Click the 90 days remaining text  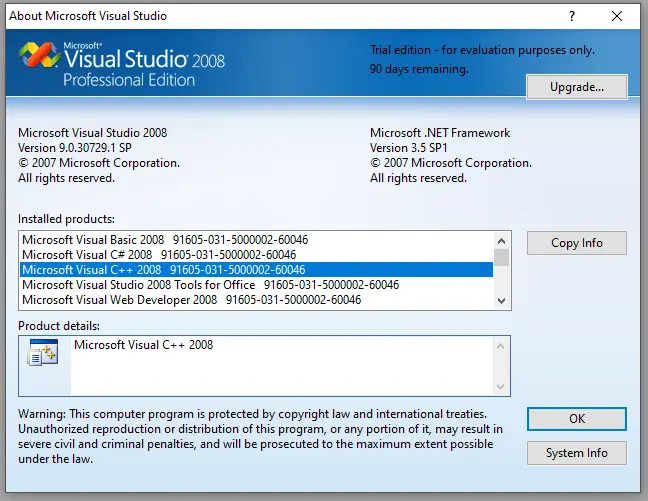click(x=419, y=69)
